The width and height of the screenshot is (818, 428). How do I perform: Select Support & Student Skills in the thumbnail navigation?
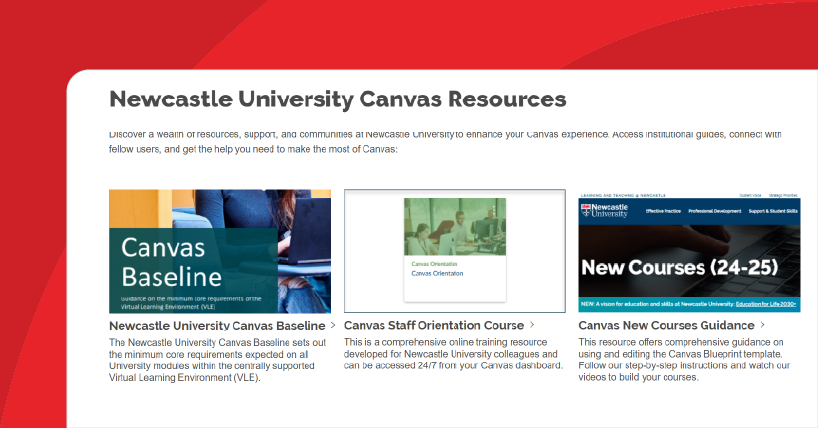pyautogui.click(x=773, y=211)
